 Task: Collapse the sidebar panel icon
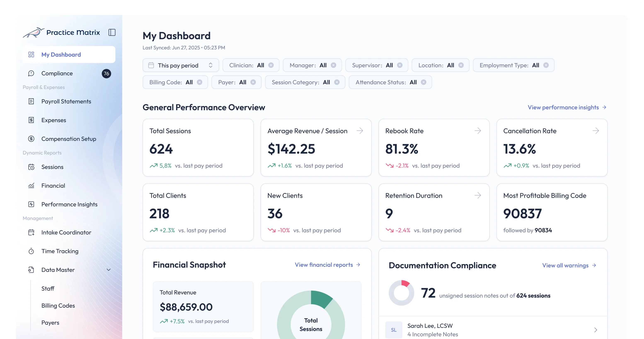click(112, 32)
